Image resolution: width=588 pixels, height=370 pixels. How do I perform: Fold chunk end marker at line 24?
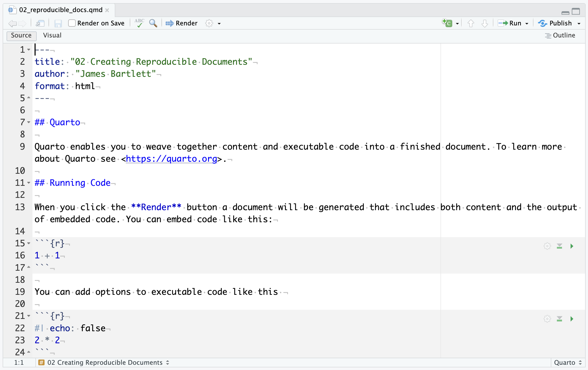coord(29,352)
